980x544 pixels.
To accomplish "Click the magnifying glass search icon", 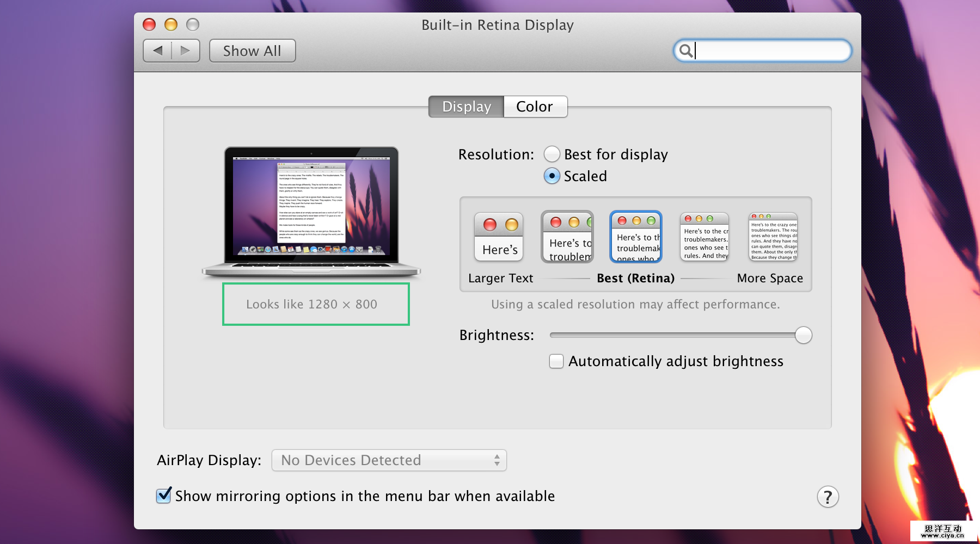I will 685,51.
